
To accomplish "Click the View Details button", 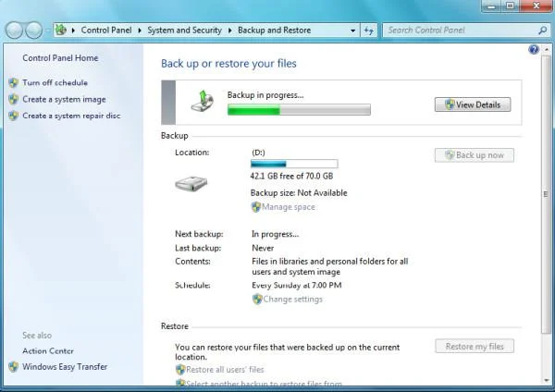I will point(473,104).
